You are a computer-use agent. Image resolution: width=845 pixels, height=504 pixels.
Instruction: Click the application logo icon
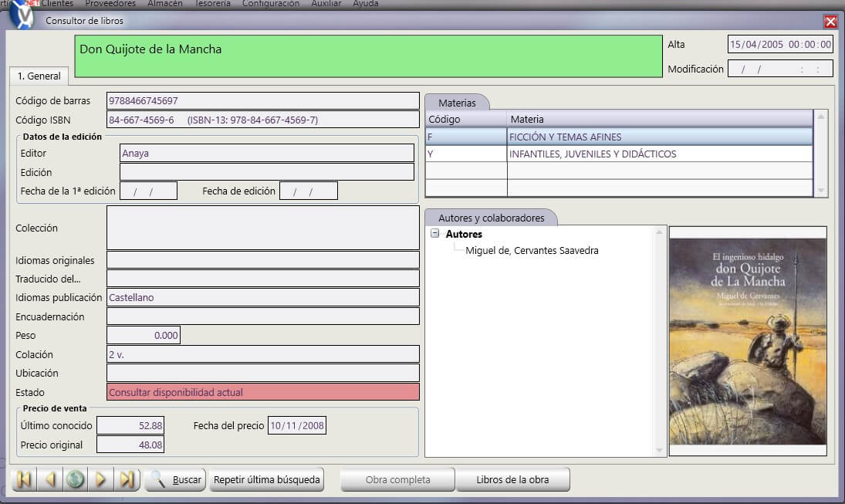coord(22,15)
